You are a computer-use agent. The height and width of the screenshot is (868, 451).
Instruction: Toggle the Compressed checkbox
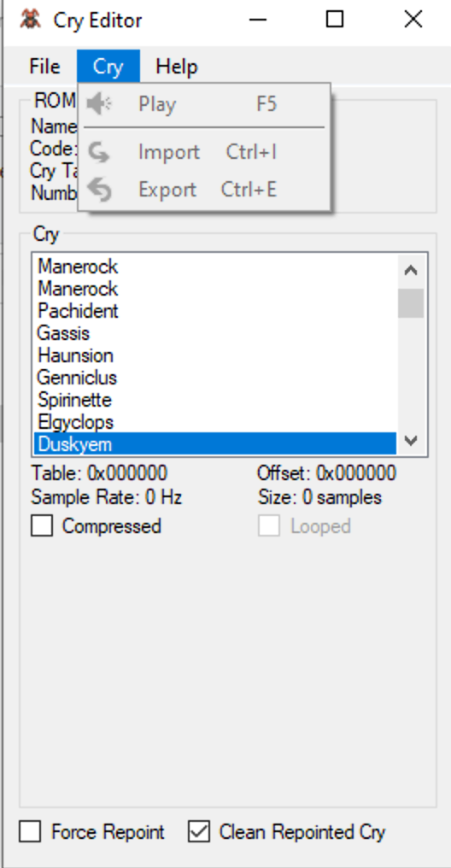point(42,526)
